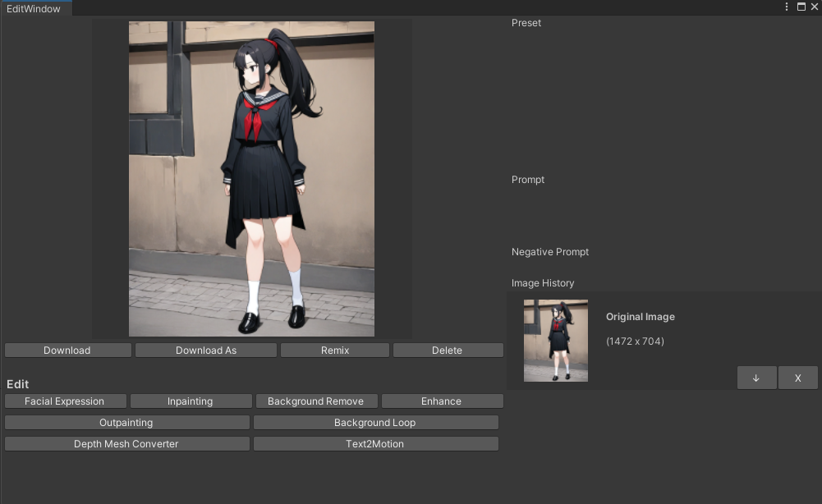Choose the Background Loop option

pos(375,423)
